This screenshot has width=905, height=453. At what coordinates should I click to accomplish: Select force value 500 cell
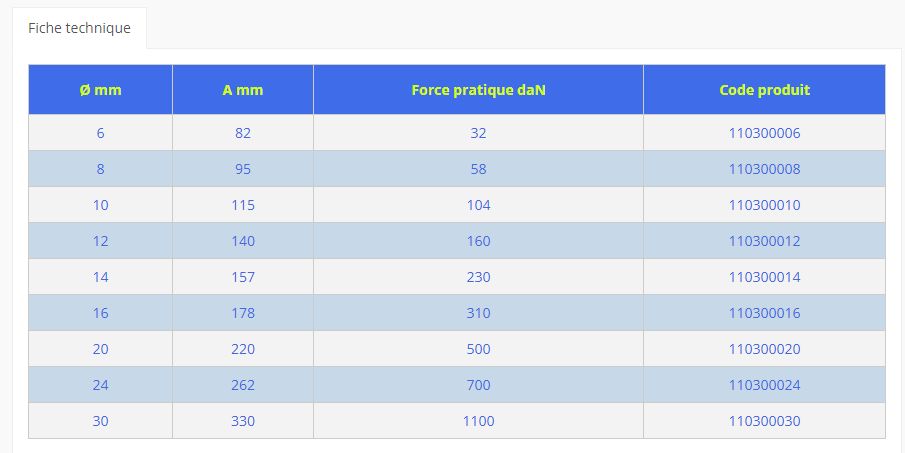pyautogui.click(x=478, y=349)
